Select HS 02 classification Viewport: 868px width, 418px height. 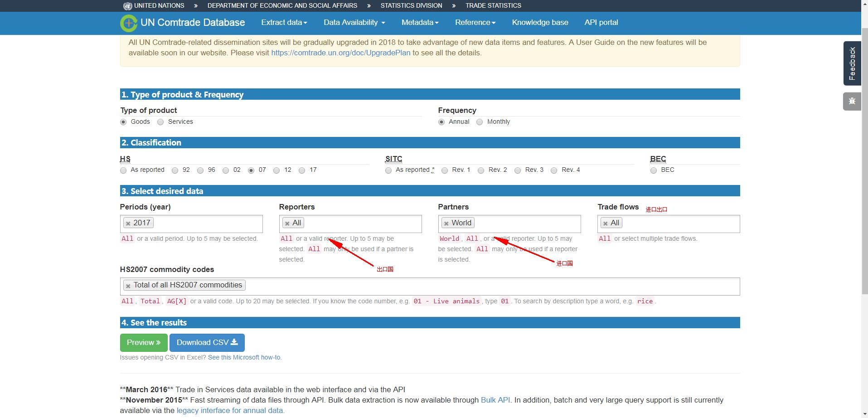pos(226,170)
